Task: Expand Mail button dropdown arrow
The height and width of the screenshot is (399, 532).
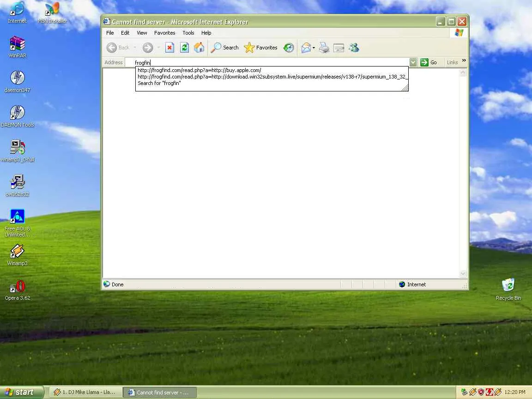Action: (314, 48)
